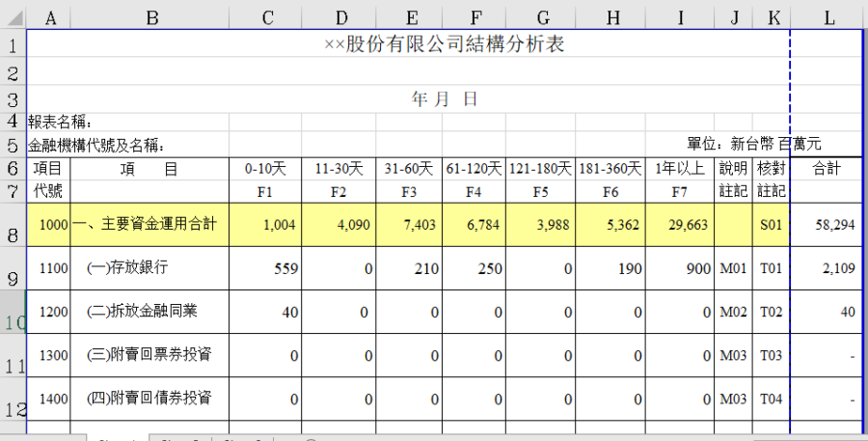Select column J header
The width and height of the screenshot is (868, 441).
pyautogui.click(x=734, y=17)
